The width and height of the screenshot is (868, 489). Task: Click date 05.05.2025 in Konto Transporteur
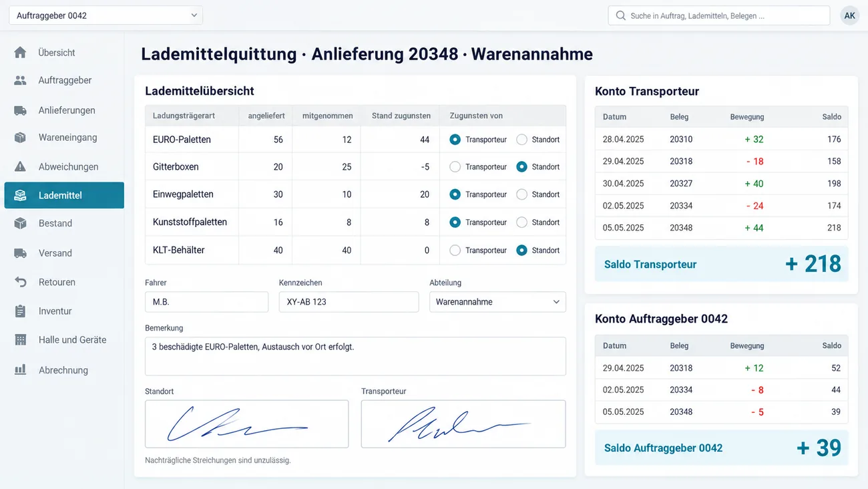623,228
